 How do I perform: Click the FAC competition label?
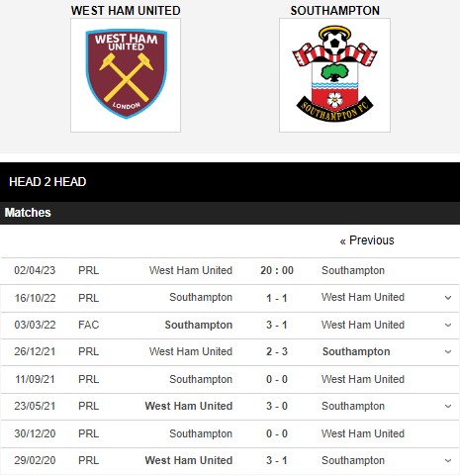(89, 325)
